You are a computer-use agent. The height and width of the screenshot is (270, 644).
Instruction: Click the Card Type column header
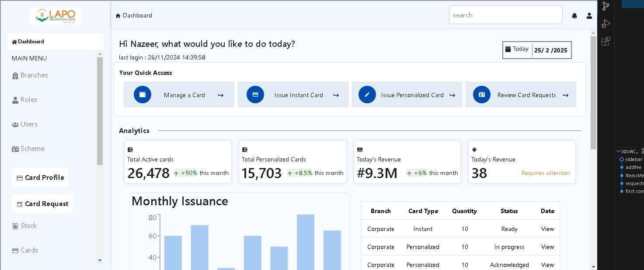coord(423,211)
